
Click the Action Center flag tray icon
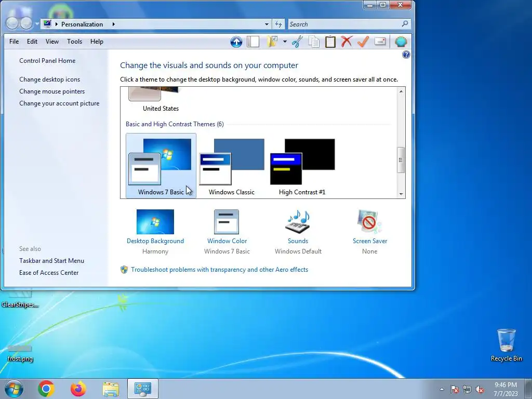point(455,389)
